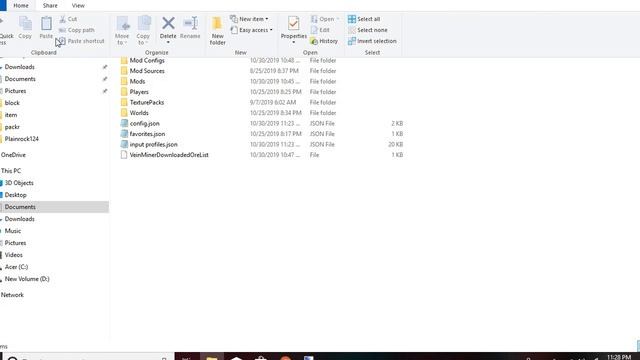The width and height of the screenshot is (640, 360).
Task: Open pinned Downloads in Quick access
Action: (x=20, y=67)
